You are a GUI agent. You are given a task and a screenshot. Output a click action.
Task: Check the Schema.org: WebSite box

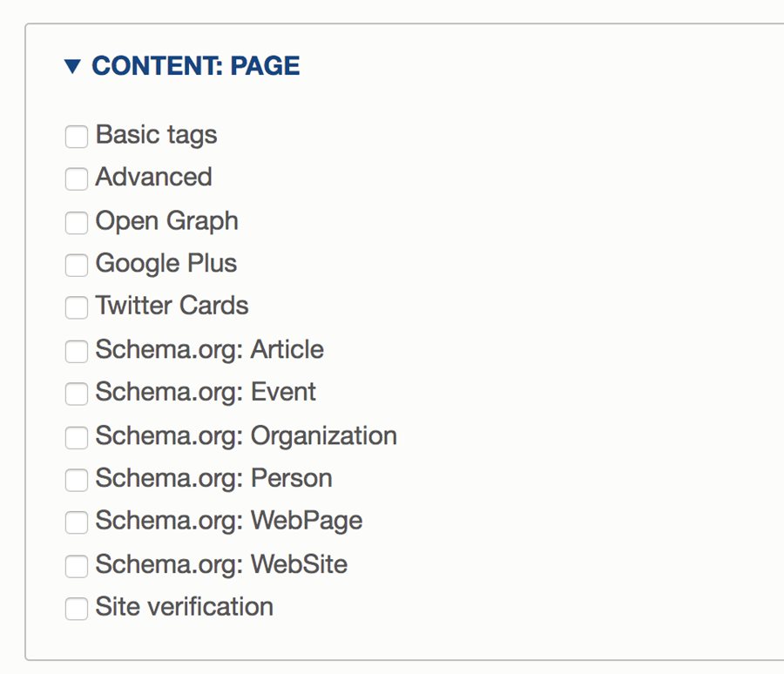coord(77,566)
